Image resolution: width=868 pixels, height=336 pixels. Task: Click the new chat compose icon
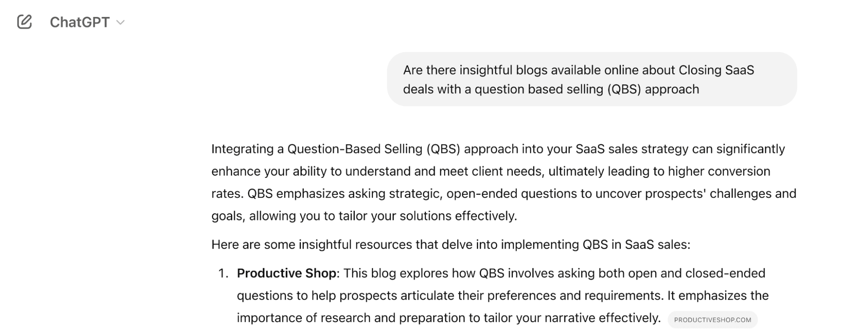pos(24,22)
